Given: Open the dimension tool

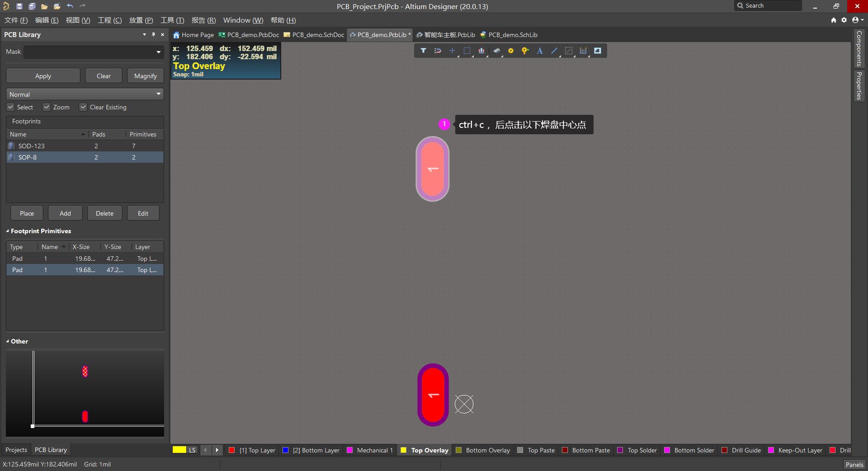Looking at the screenshot, I should click(x=583, y=51).
